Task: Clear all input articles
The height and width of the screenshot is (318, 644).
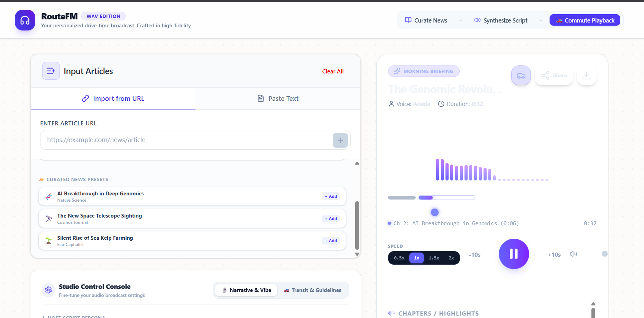Action: [x=333, y=71]
